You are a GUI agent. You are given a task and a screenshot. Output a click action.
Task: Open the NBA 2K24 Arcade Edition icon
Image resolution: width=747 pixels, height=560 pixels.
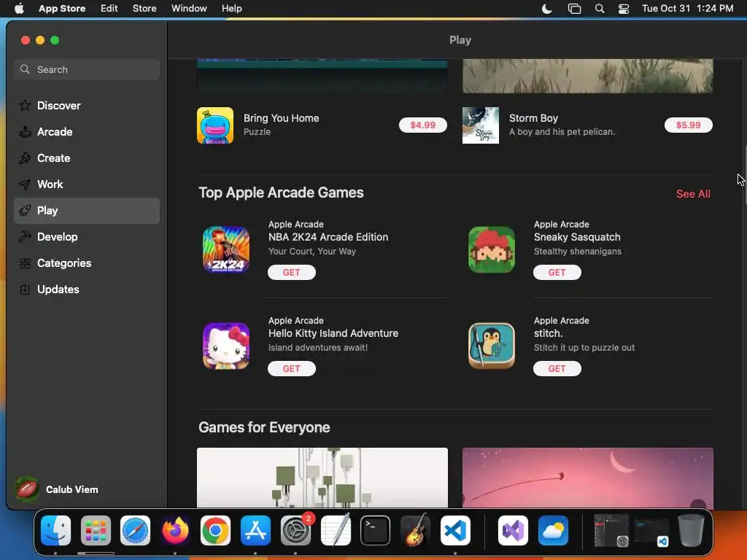pos(226,249)
